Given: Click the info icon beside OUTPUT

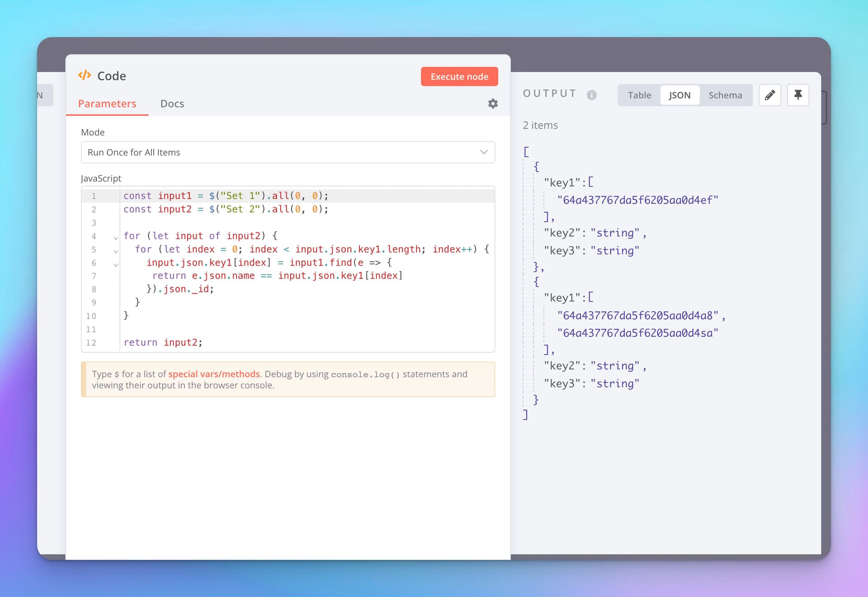Looking at the screenshot, I should click(x=592, y=94).
